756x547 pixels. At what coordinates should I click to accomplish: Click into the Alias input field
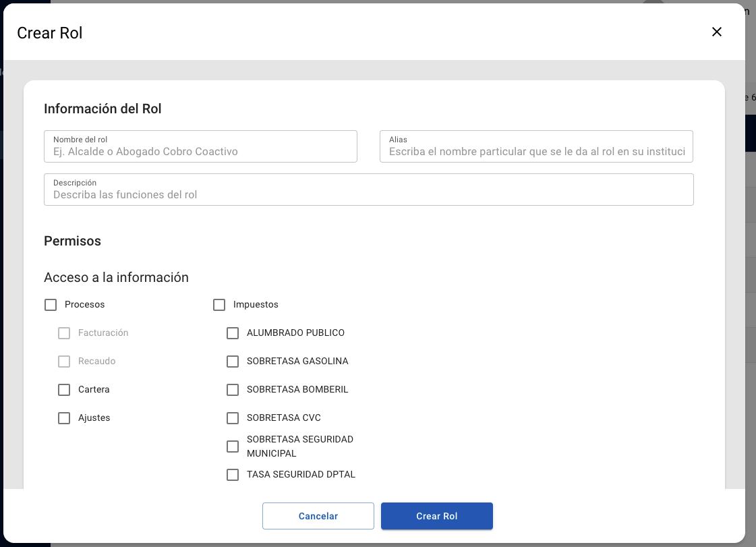pyautogui.click(x=536, y=146)
